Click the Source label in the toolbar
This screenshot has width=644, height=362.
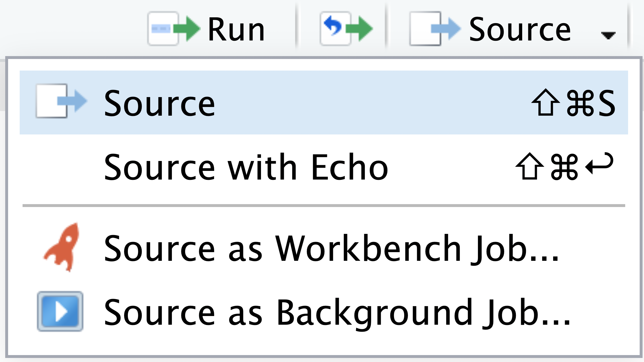coord(520,29)
